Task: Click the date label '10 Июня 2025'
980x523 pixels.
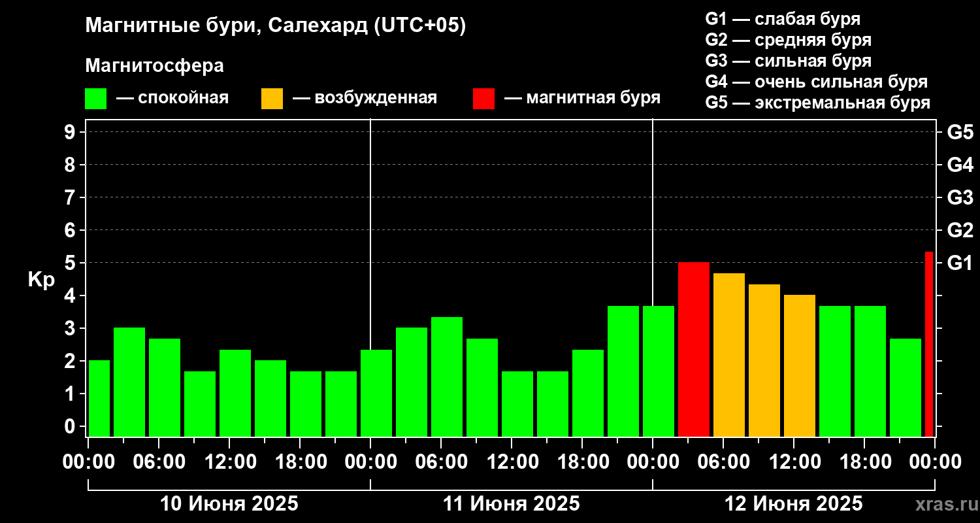Action: click(229, 504)
